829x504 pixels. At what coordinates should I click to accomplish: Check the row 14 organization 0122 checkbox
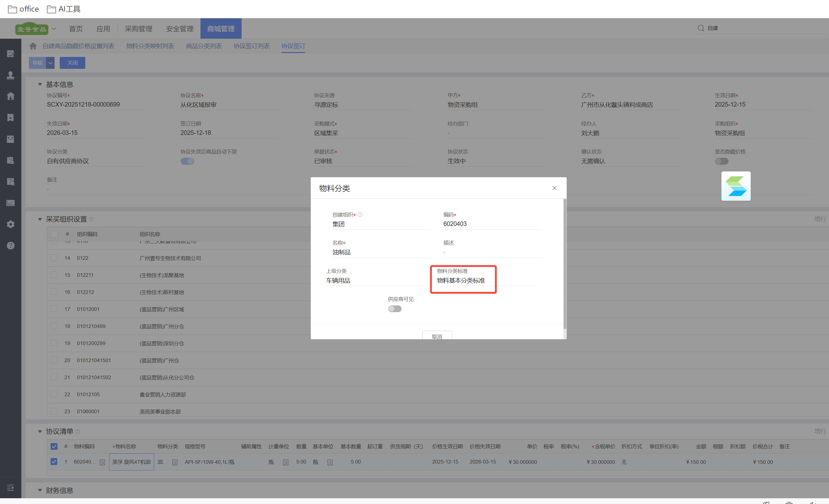[x=54, y=258]
